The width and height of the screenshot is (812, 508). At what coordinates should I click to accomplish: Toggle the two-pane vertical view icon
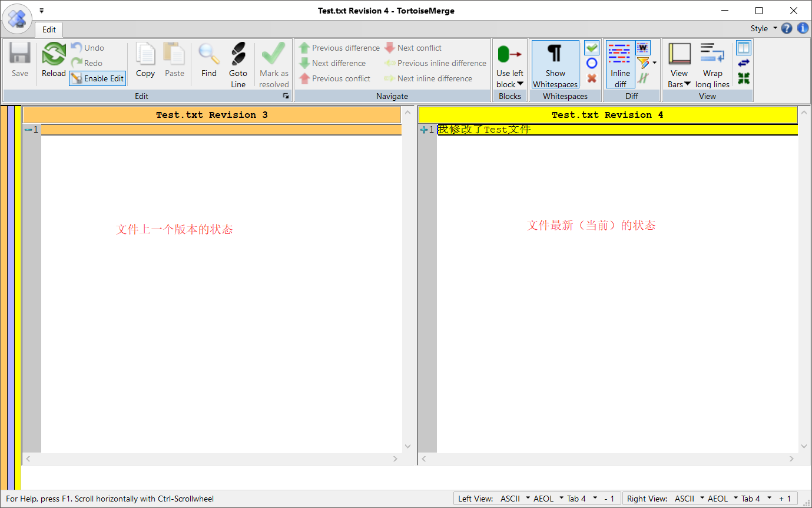tap(744, 48)
